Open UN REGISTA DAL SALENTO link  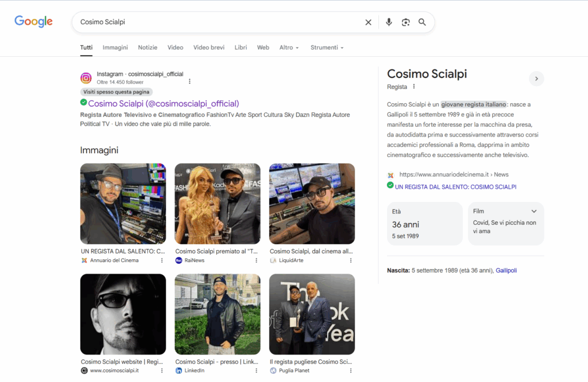[x=455, y=186]
